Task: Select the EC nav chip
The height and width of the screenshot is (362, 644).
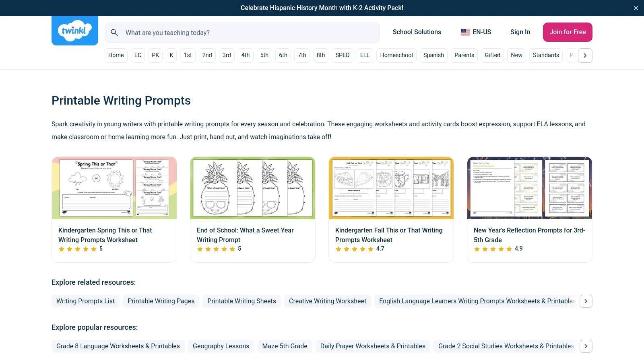Action: coord(138,56)
